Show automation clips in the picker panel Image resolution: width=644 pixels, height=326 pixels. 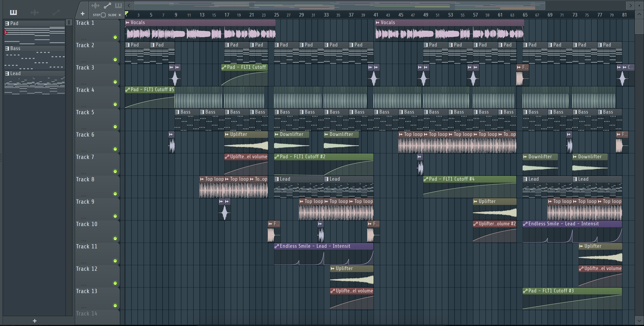(x=56, y=12)
